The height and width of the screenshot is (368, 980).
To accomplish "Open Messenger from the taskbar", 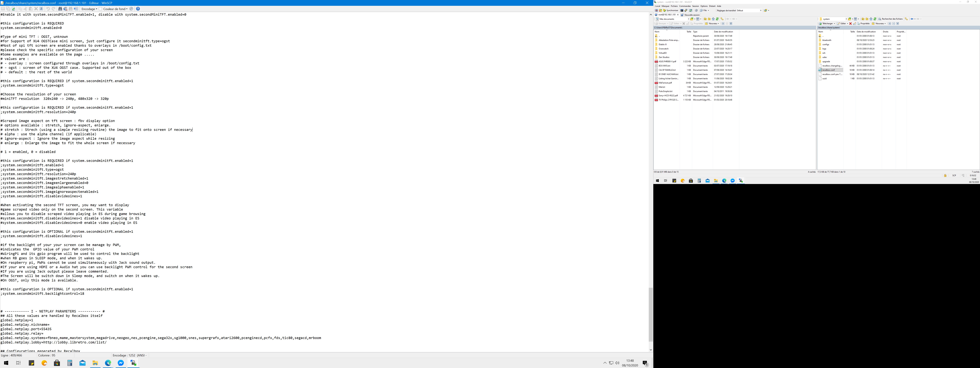I will (x=121, y=363).
